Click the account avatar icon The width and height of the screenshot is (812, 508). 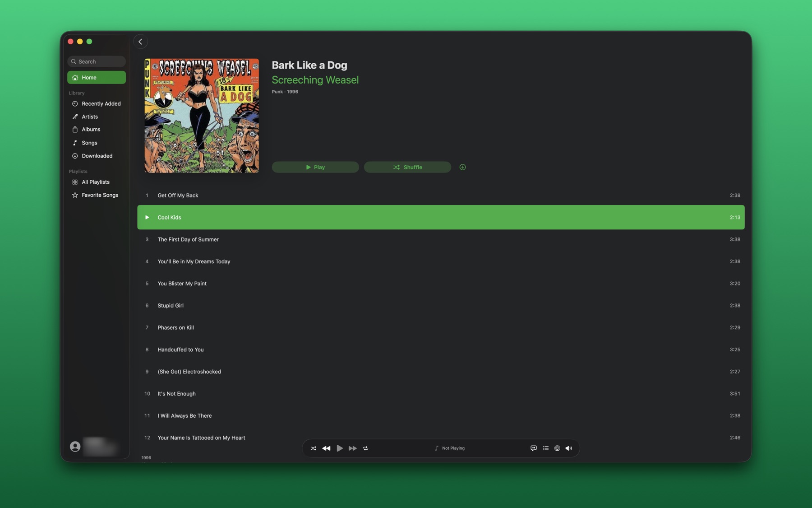(x=75, y=447)
